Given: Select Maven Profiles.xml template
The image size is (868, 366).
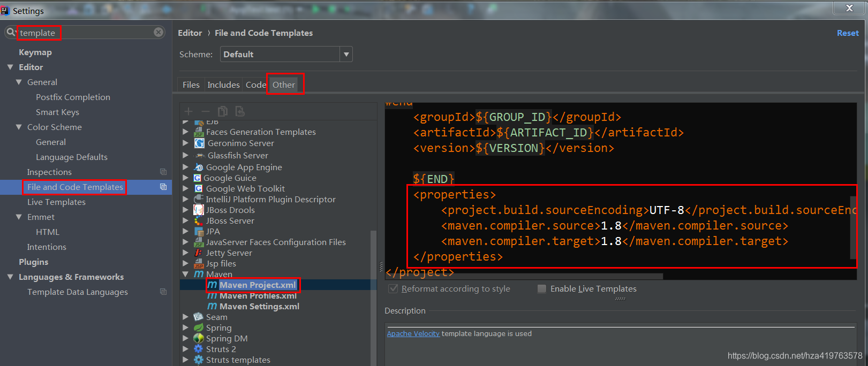Looking at the screenshot, I should click(x=258, y=296).
